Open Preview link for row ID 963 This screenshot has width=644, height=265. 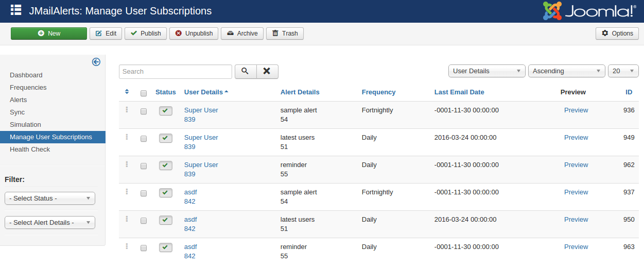576,246
